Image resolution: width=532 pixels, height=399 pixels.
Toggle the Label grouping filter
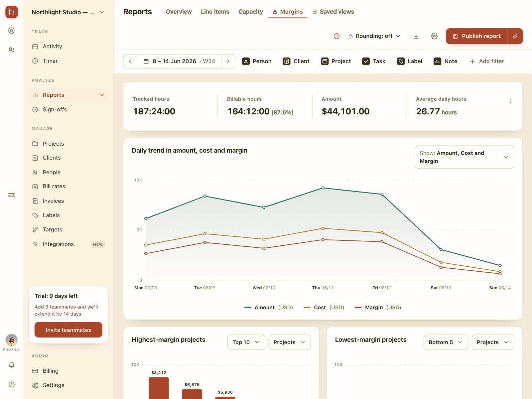410,62
